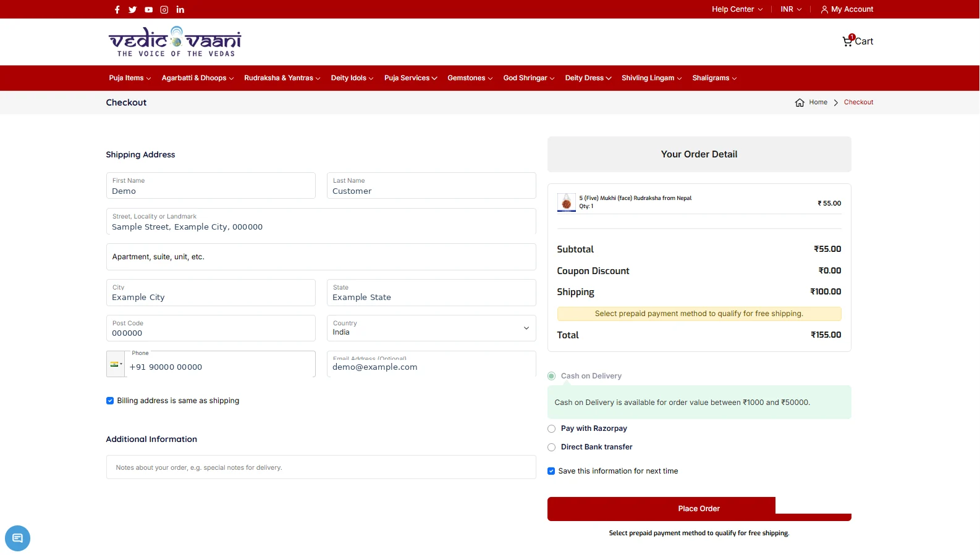Click the Total amount ₹155.00
980x555 pixels.
826,335
